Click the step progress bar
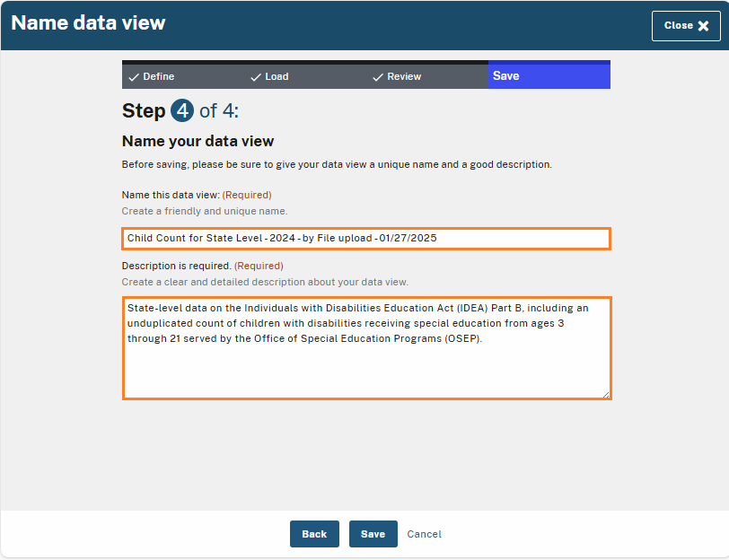 (x=366, y=75)
